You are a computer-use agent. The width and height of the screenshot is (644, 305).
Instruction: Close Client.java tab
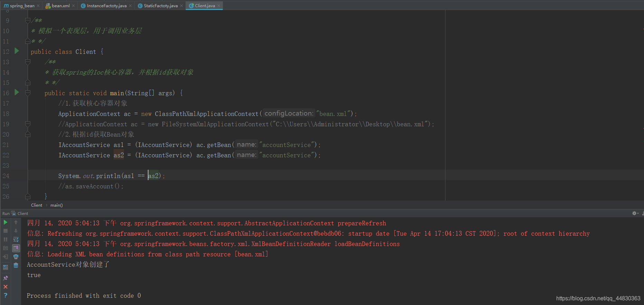(219, 6)
